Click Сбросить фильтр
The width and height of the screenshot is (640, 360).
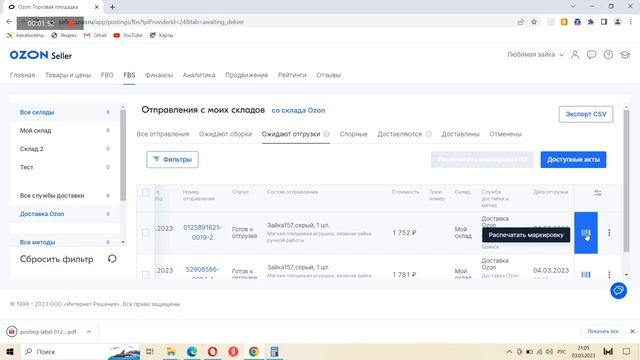pos(56,259)
